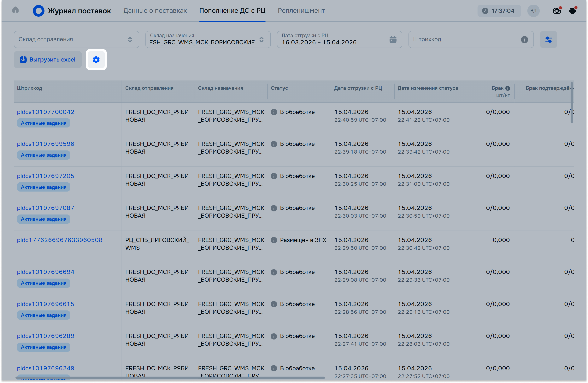Viewport: 588px width, 383px height.
Task: Click clock time indicator 17:37:04
Action: tap(499, 11)
